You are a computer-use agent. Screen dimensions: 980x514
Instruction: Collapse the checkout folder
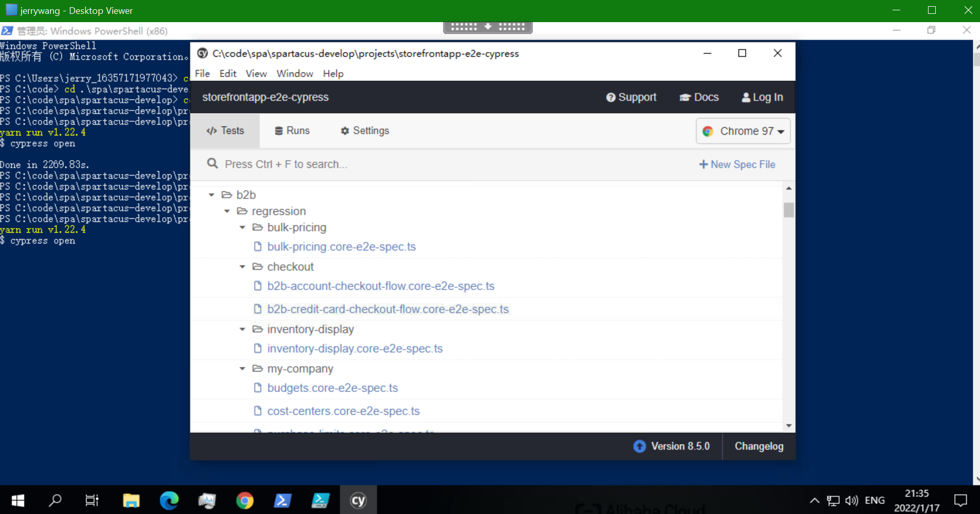(242, 267)
